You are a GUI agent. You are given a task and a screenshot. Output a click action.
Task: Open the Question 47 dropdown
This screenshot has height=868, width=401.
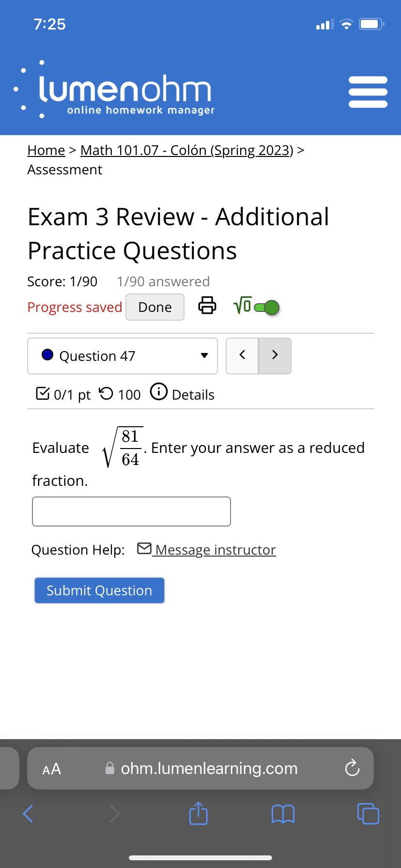coord(204,356)
